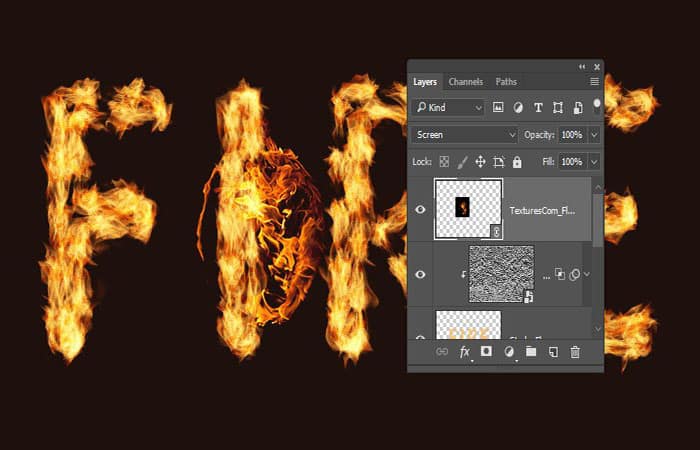This screenshot has width=700, height=450.
Task: Filter layers by pixel layers icon
Action: [498, 107]
